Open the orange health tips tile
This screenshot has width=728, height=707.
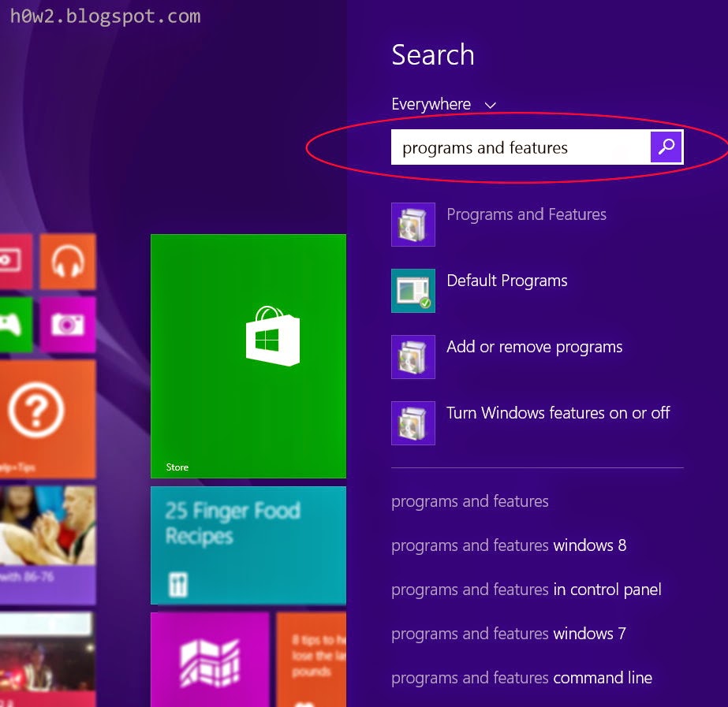coord(311,660)
